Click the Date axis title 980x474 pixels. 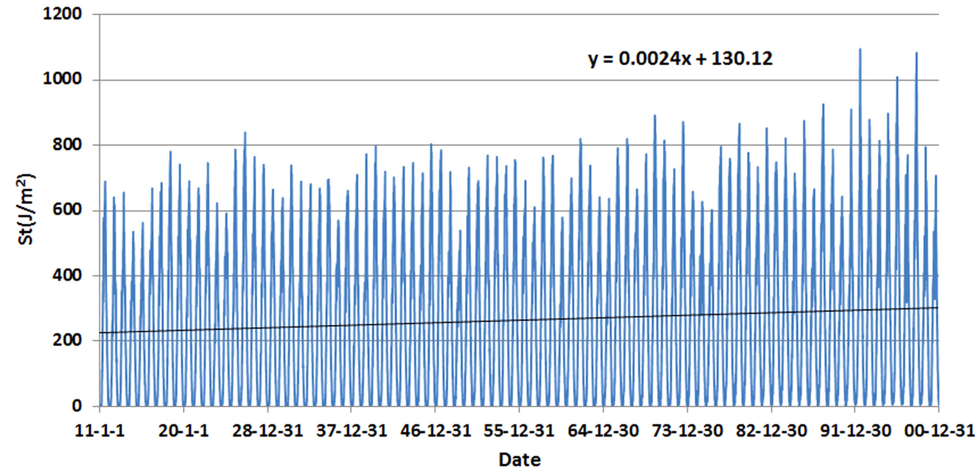(x=519, y=460)
